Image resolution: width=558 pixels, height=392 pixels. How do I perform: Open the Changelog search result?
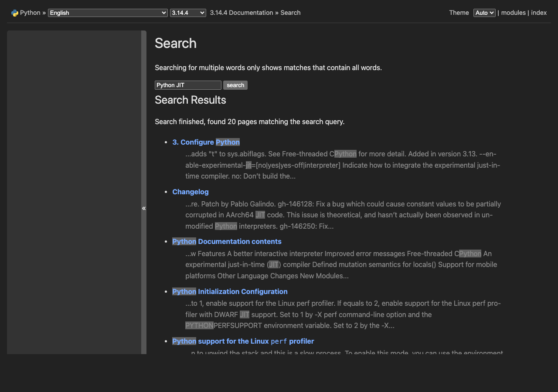pyautogui.click(x=191, y=192)
